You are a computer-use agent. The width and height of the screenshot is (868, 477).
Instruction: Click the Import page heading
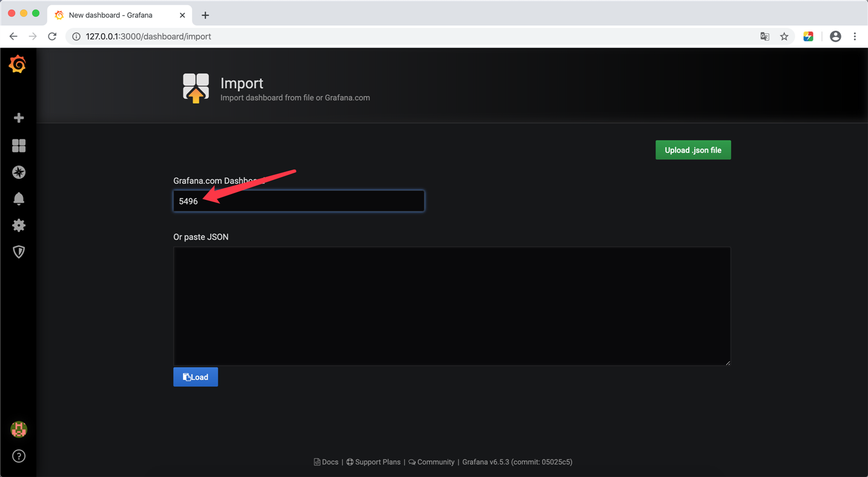point(242,83)
